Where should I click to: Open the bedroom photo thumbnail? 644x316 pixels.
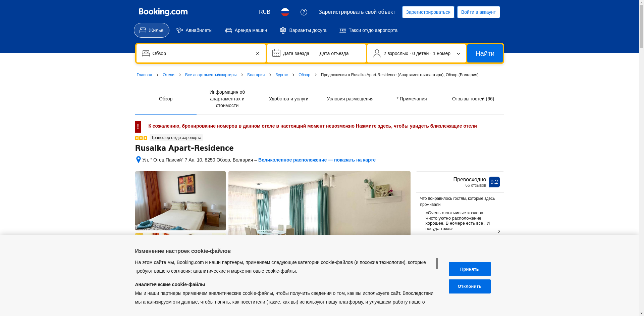pos(180,201)
